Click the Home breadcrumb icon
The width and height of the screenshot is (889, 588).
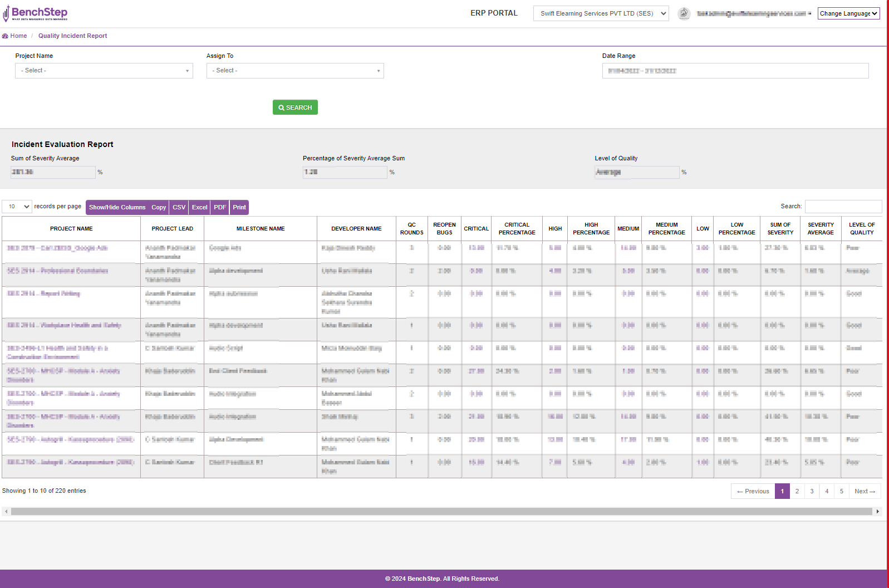[5, 36]
